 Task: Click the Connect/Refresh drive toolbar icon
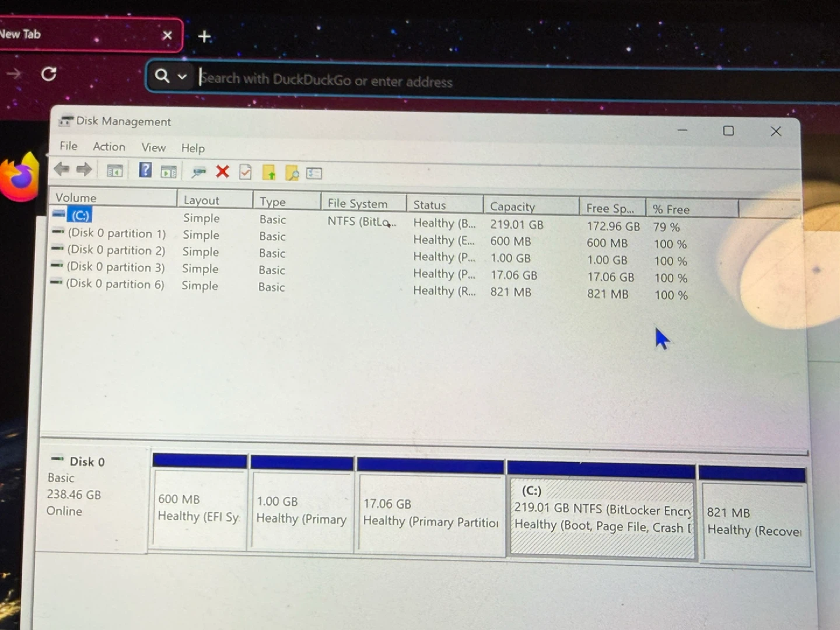click(198, 172)
